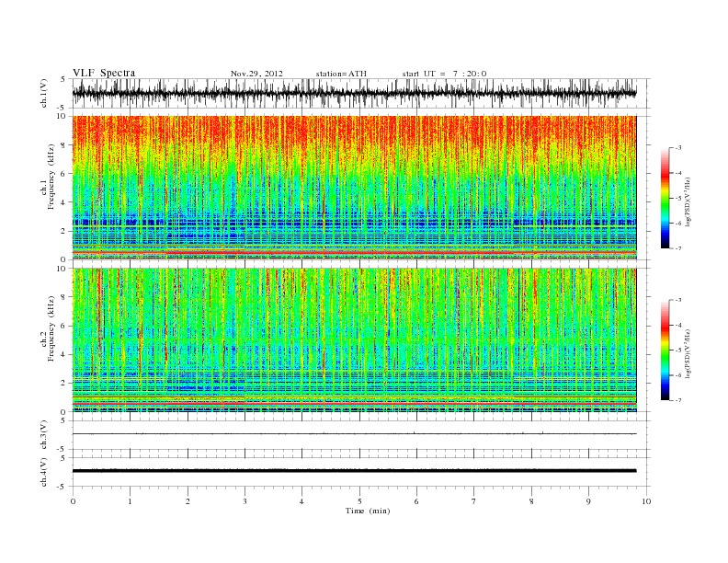Click the lower PSD color scale bar
The width and height of the screenshot is (728, 563).
click(x=665, y=350)
